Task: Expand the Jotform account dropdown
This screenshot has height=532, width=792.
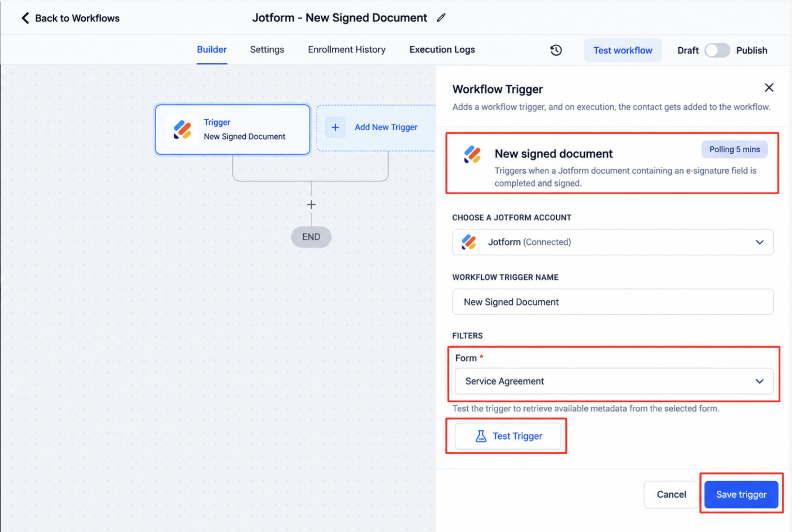Action: pos(613,242)
